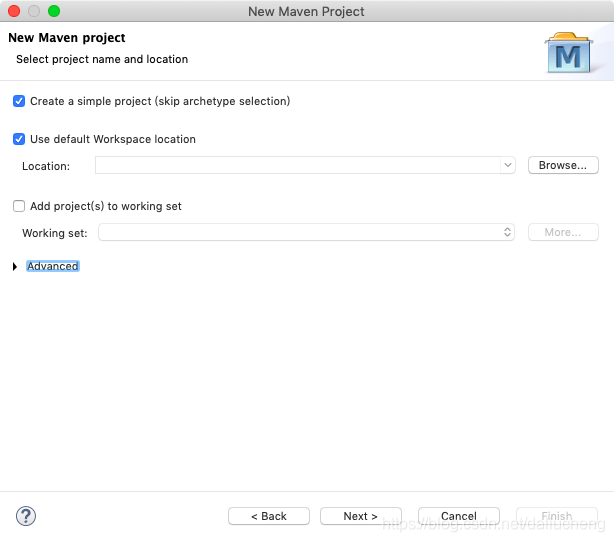
Task: Expand the Advanced section triangle
Action: coord(15,267)
